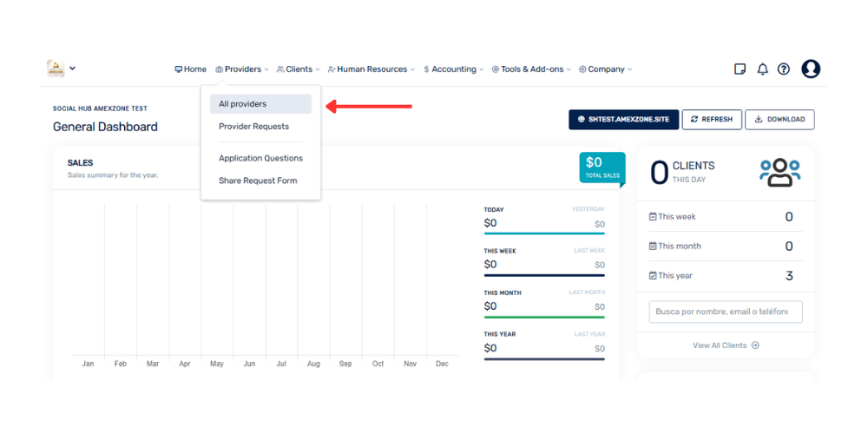The height and width of the screenshot is (434, 868).
Task: Expand the company switcher chevron
Action: (73, 69)
